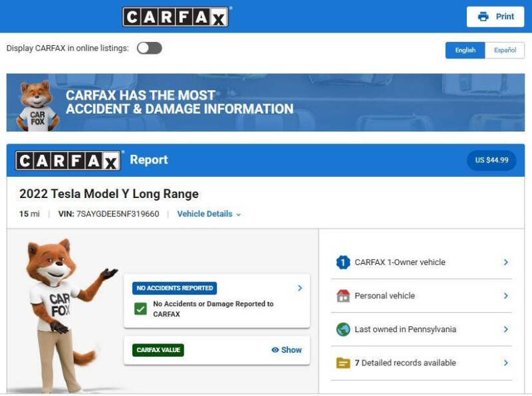Click the CARFAX logo in the top header
This screenshot has width=532, height=396.
pyautogui.click(x=176, y=17)
